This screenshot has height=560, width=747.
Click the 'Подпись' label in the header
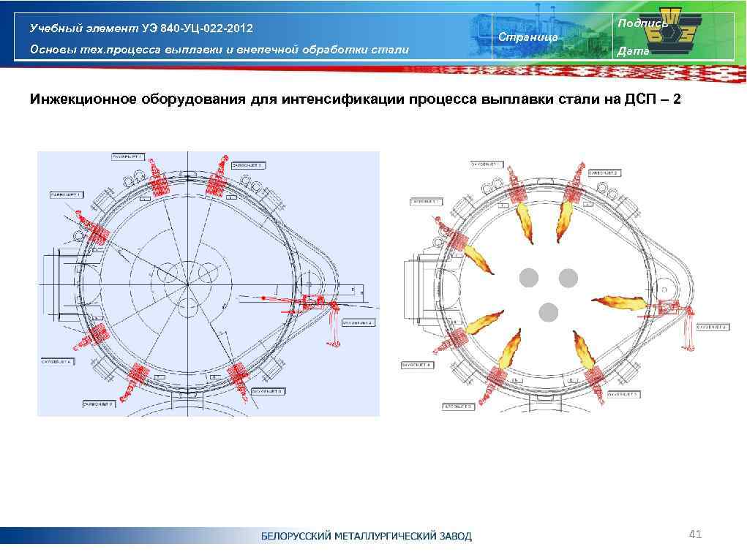coord(642,23)
